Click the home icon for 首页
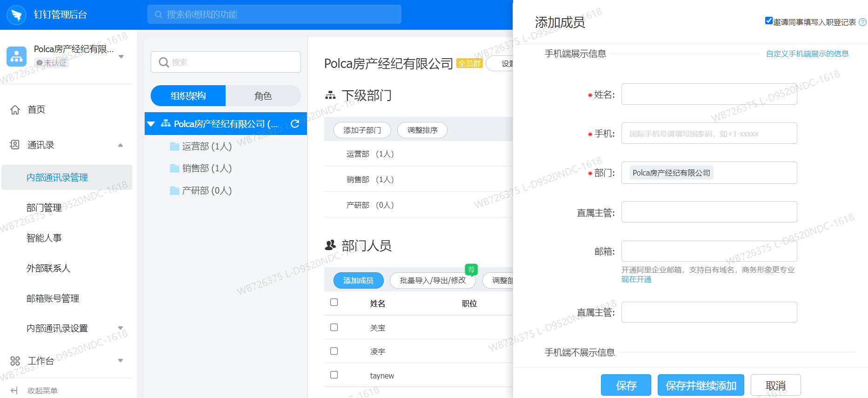Screen dimensions: 868x398 tap(15, 110)
